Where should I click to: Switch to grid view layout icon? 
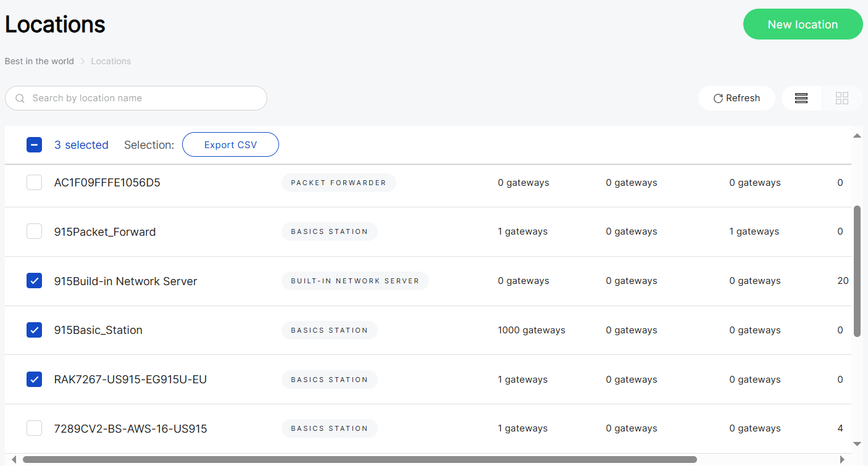pos(841,98)
